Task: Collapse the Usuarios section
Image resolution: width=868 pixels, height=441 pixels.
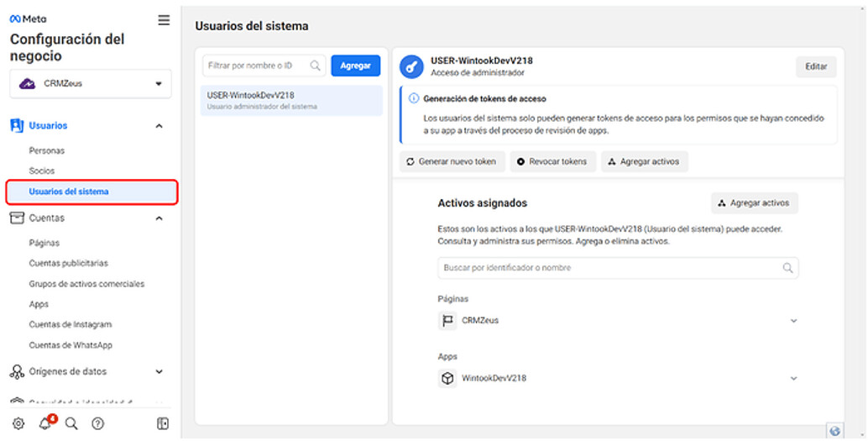Action: [159, 126]
